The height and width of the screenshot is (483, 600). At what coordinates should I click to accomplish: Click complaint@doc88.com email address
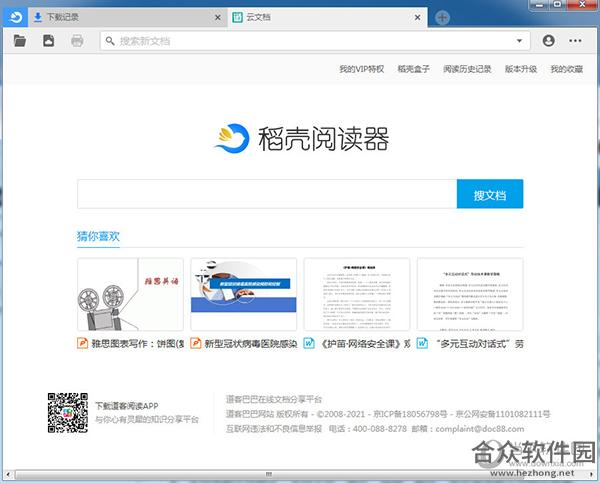480,429
